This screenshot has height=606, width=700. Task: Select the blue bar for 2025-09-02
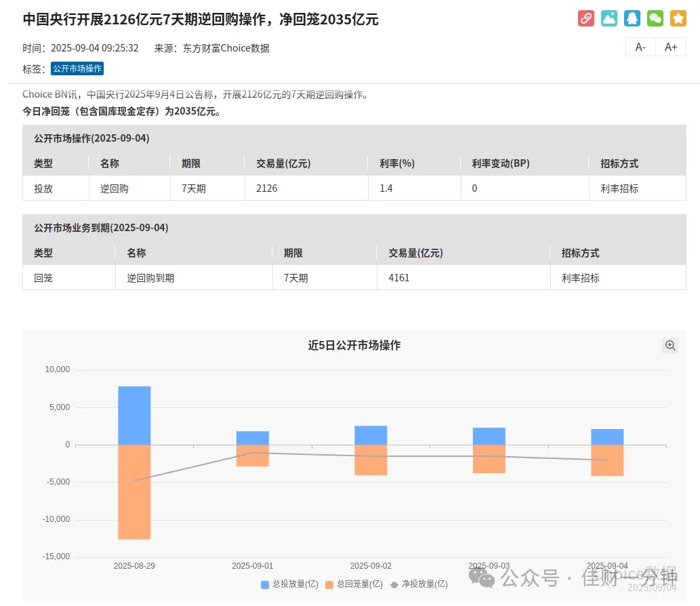tap(371, 435)
